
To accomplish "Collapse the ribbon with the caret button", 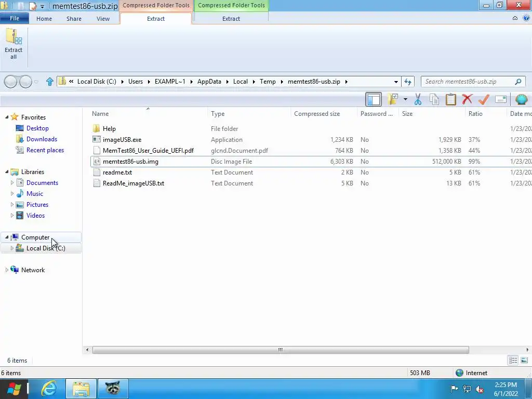I will pos(515,18).
